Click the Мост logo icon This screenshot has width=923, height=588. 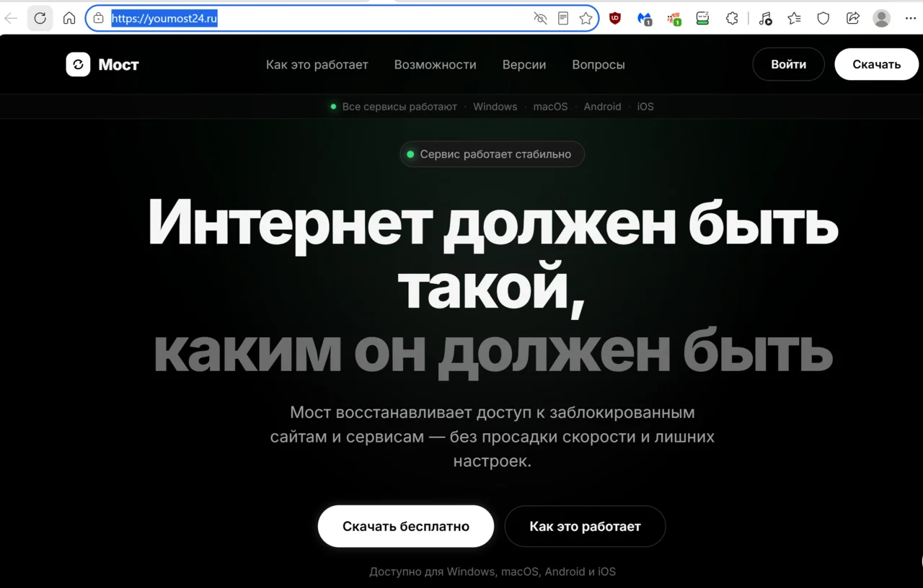pos(78,64)
